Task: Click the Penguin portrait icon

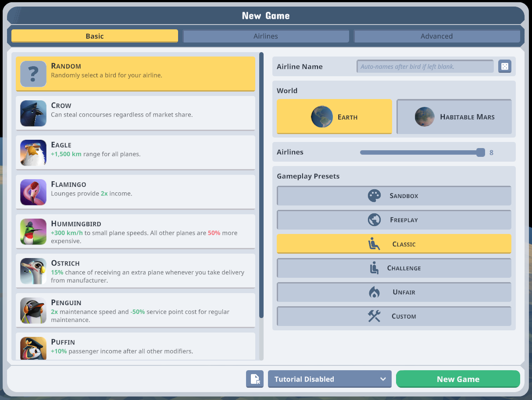Action: 33,311
